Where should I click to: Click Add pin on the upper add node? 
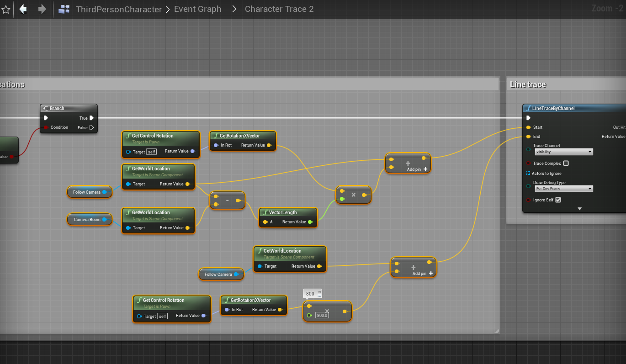coord(417,169)
